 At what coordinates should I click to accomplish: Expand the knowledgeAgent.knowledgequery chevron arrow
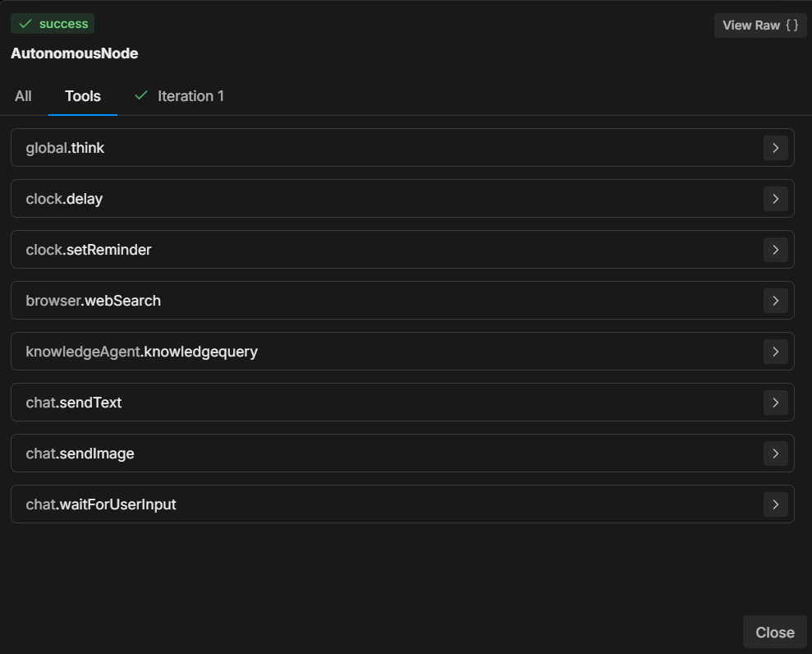pos(775,352)
